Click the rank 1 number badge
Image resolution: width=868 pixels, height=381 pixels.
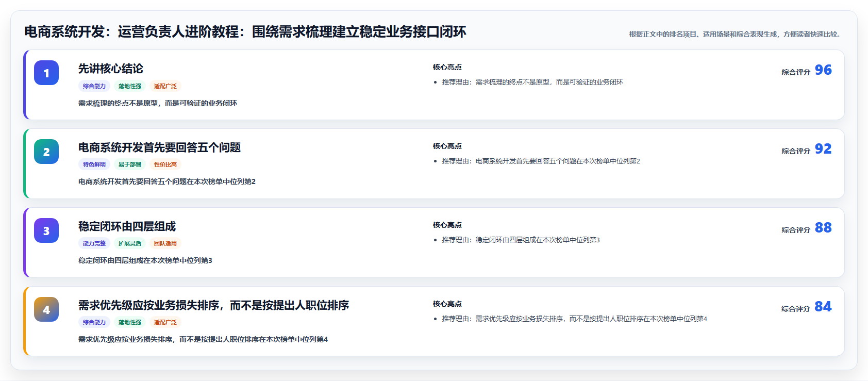click(46, 73)
